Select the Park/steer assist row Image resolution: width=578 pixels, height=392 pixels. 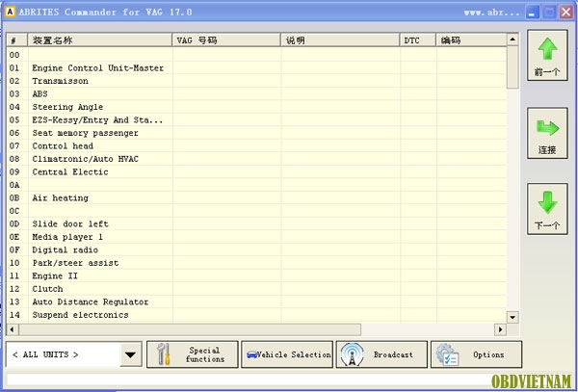point(256,263)
